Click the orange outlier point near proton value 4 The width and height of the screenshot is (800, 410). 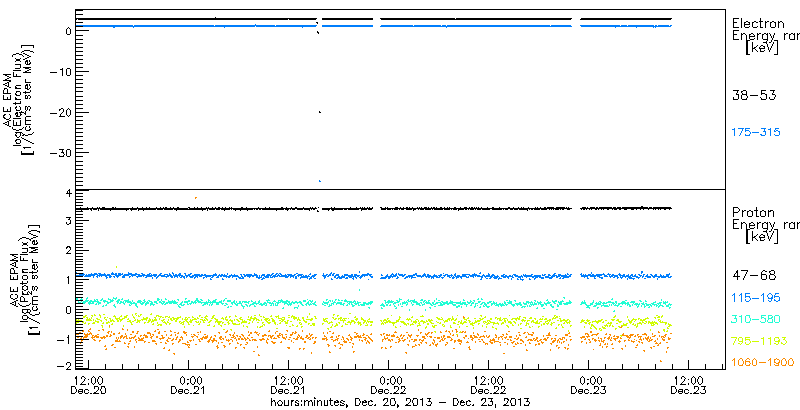point(195,197)
